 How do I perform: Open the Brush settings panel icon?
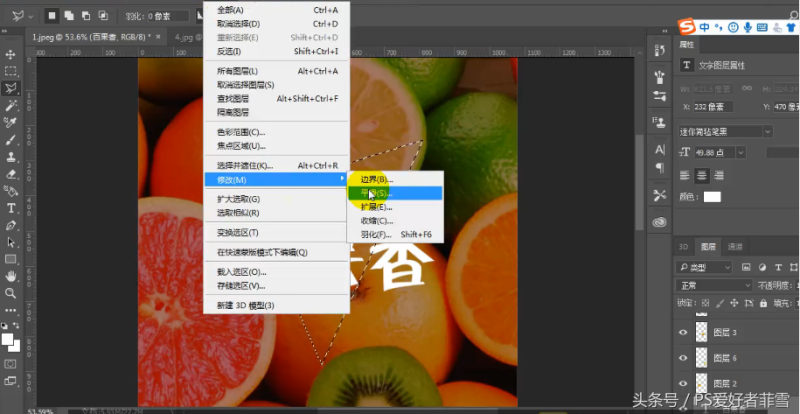660,95
